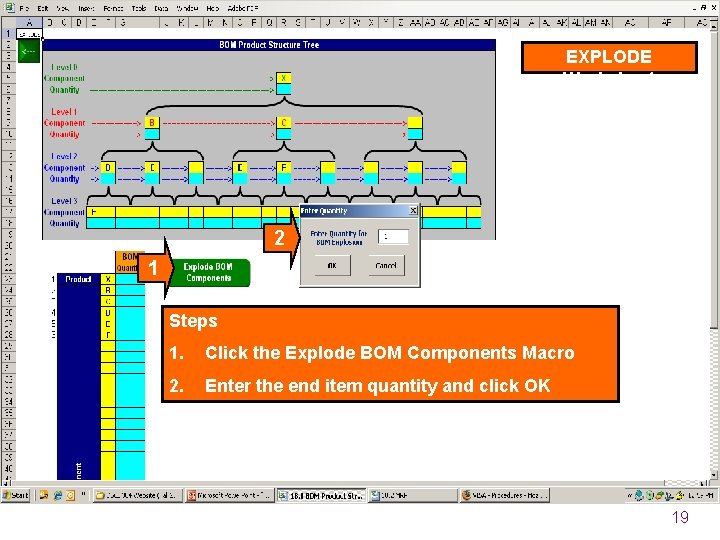Select the Level 2 component F cell

[283, 168]
